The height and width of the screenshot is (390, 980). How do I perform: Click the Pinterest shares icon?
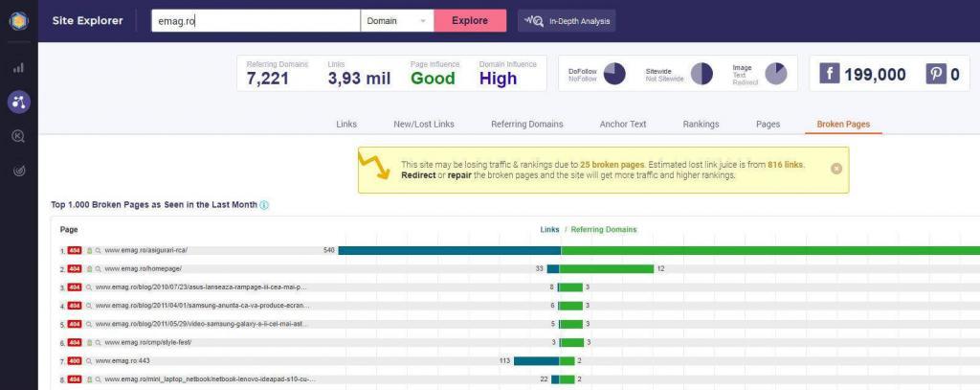936,74
